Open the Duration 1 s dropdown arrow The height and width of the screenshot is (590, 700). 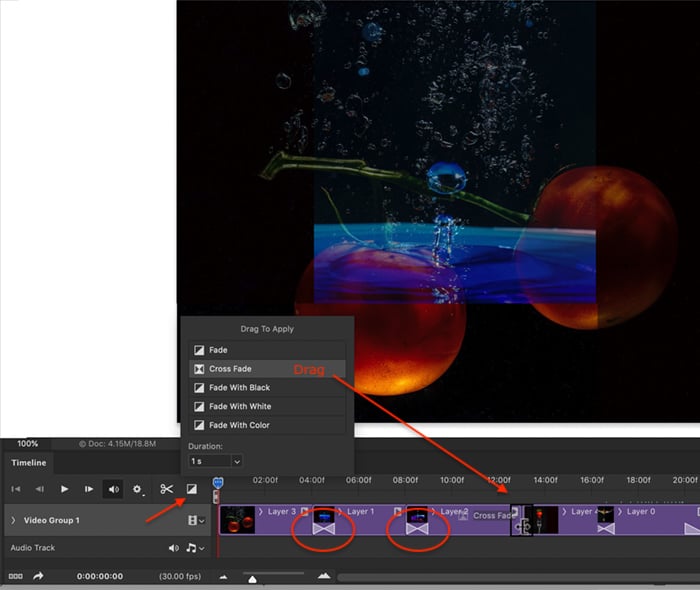[237, 461]
